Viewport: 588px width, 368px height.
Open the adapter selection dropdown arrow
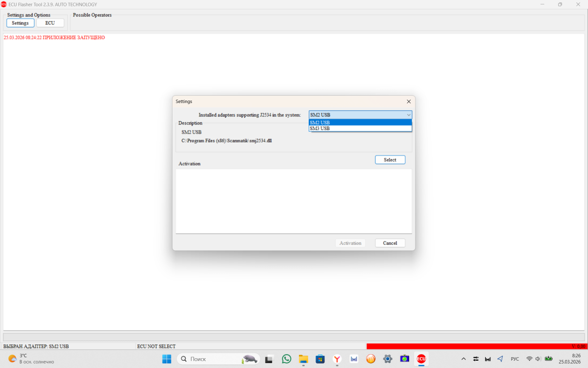coord(408,115)
